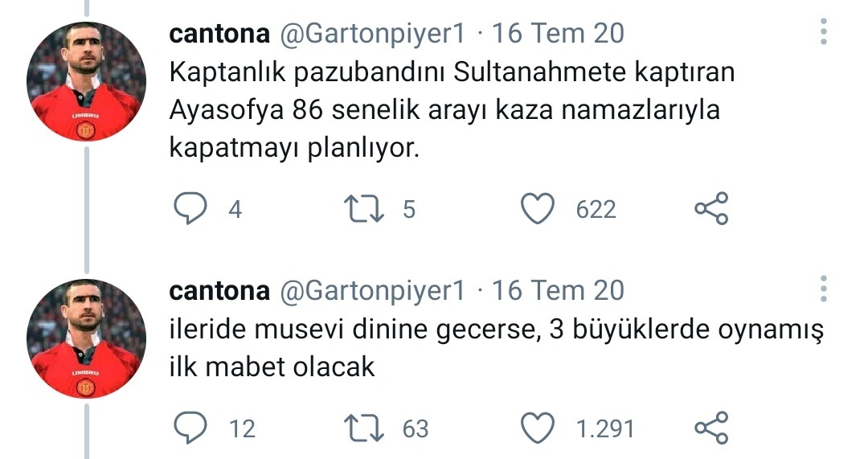This screenshot has height=459, width=868.
Task: Open the '16 Tem 20' timestamp of first tweet
Action: pos(558,34)
